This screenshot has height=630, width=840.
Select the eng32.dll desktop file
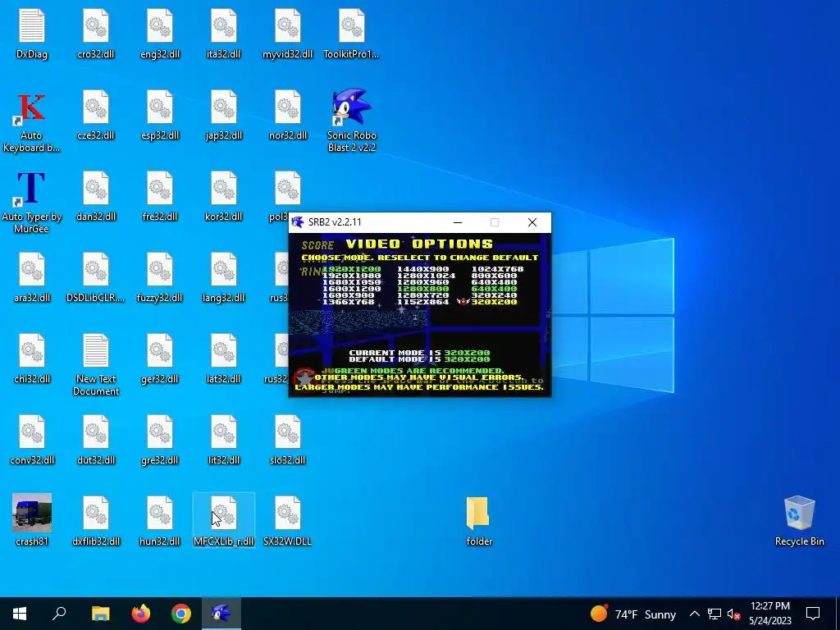click(160, 25)
